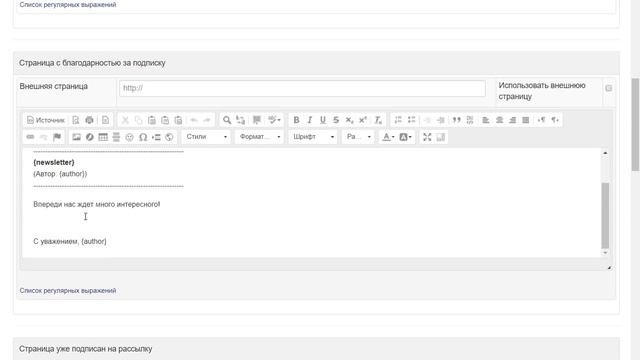Check the Использовать внешнюю страницу checkbox
The height and width of the screenshot is (360, 640).
[x=609, y=88]
